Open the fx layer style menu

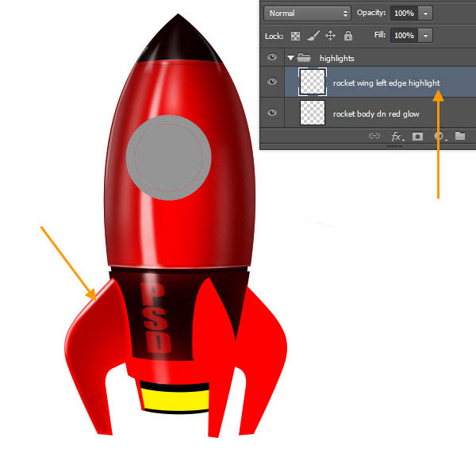(397, 136)
